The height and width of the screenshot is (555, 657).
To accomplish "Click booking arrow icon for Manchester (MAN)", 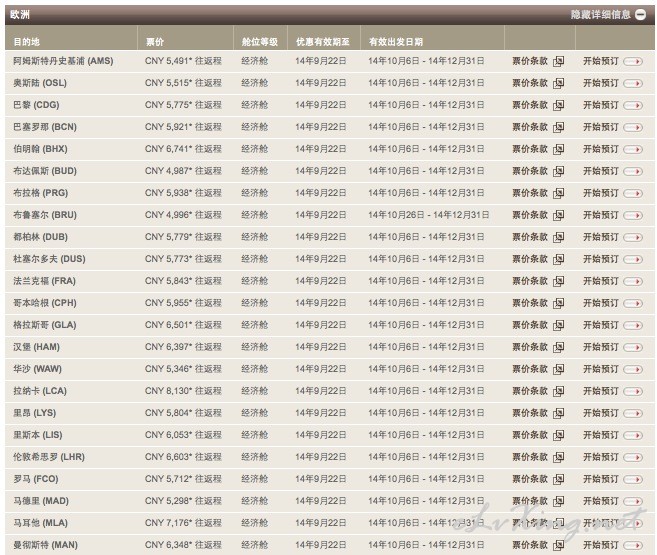I will (x=633, y=545).
